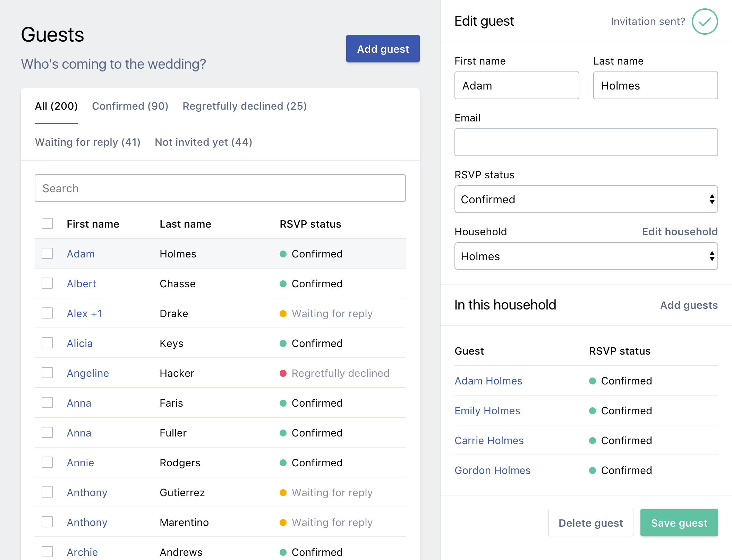Image resolution: width=732 pixels, height=560 pixels.
Task: Click the Save guest button
Action: coord(679,523)
